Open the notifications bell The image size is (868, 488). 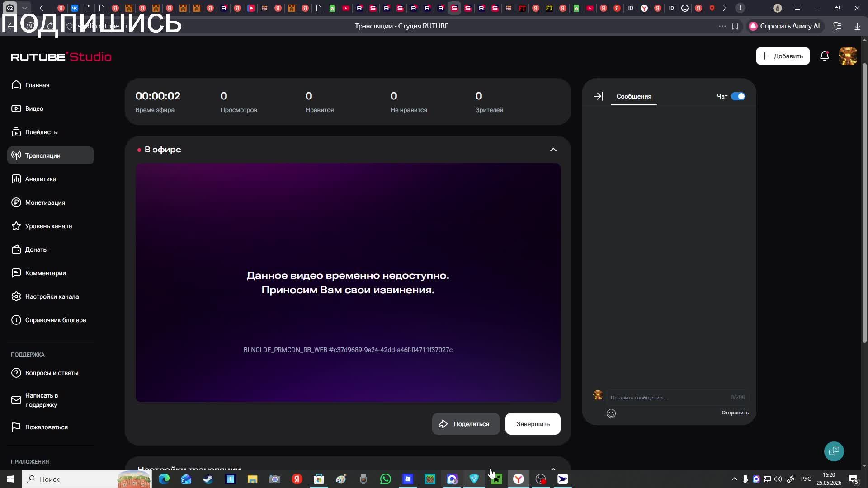point(824,56)
